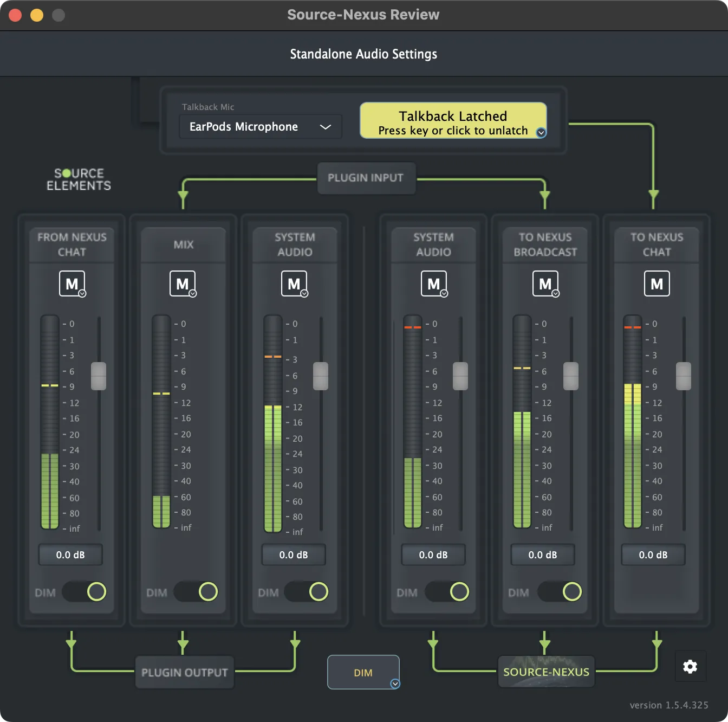Click the FROM NEXUS CHAT level meter
The height and width of the screenshot is (722, 728).
click(50, 422)
